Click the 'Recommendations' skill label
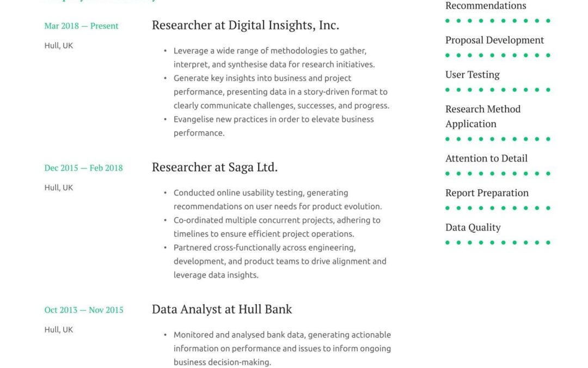Image resolution: width=588 pixels, height=368 pixels. (486, 6)
